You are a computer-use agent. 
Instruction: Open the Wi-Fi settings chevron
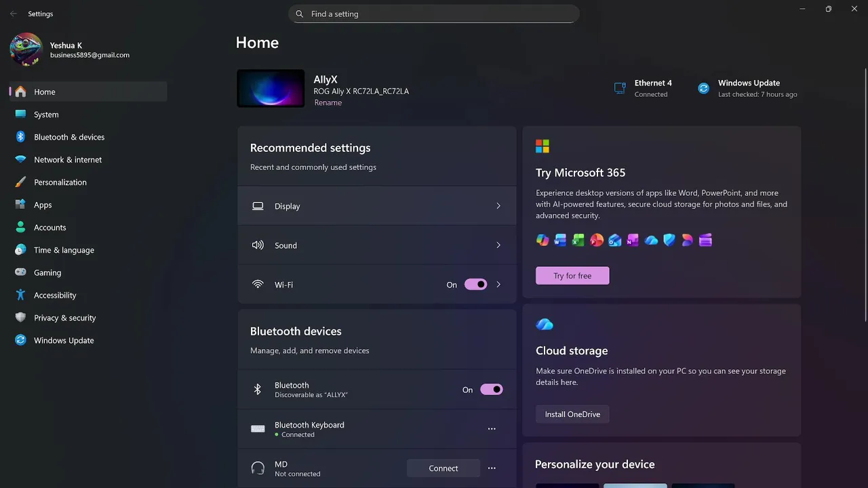click(498, 285)
